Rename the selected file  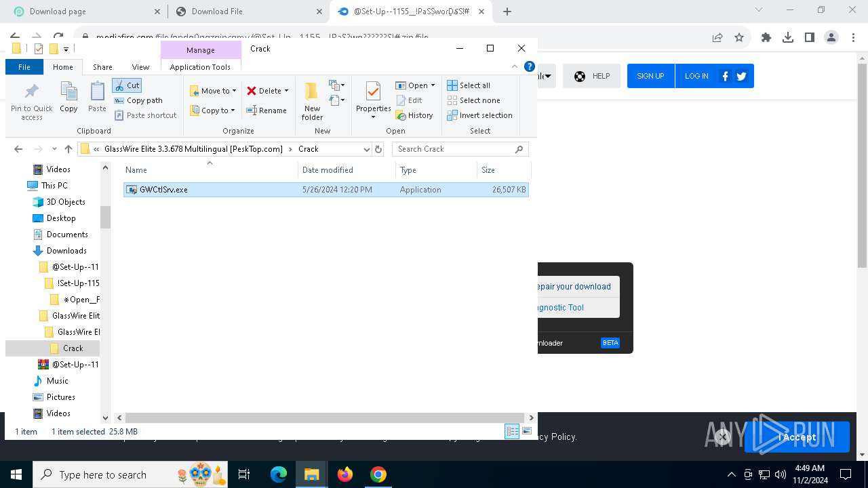tap(267, 110)
